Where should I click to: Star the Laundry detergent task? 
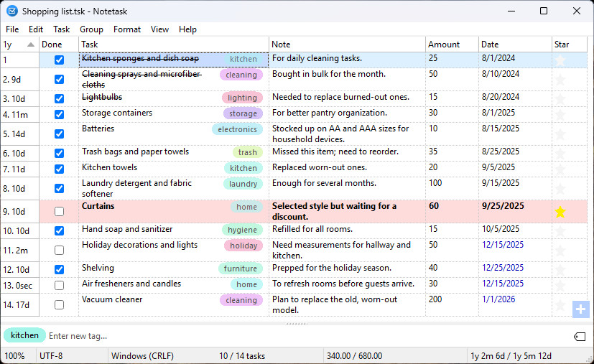tap(560, 189)
